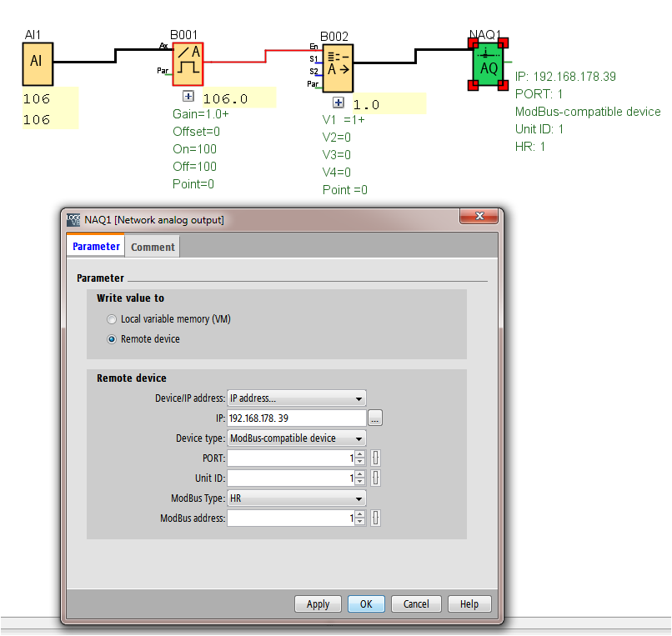This screenshot has height=636, width=672.
Task: Open the ModBus Type dropdown
Action: (296, 498)
